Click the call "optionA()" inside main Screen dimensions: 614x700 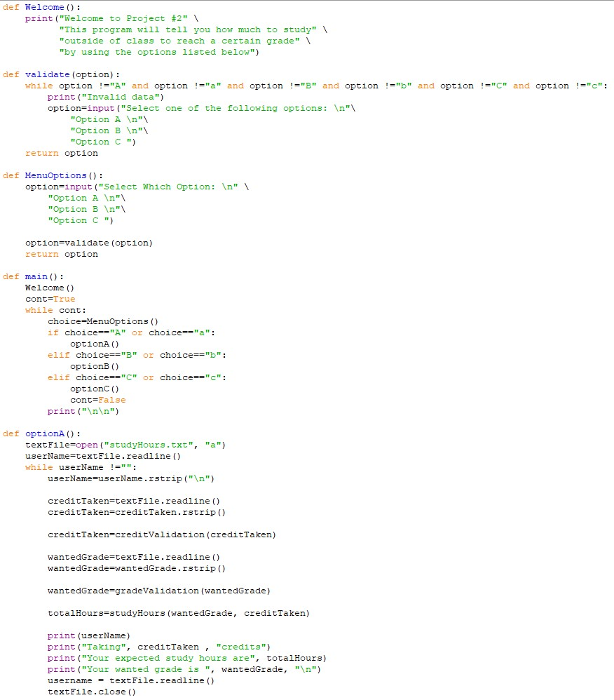point(95,344)
